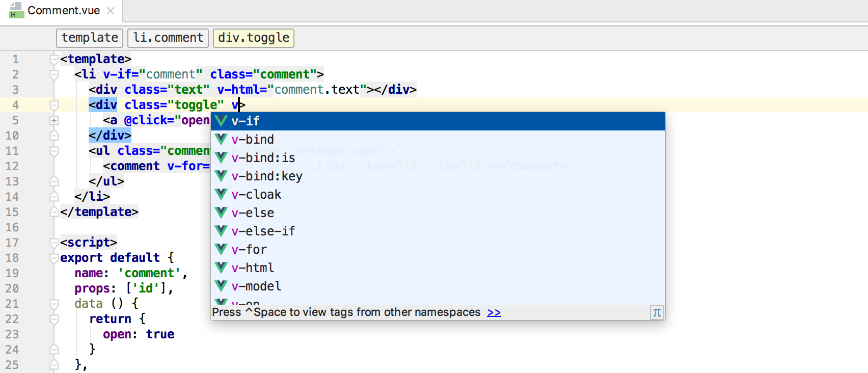Click the fold end marker at line 10
The height and width of the screenshot is (373, 868).
[54, 136]
